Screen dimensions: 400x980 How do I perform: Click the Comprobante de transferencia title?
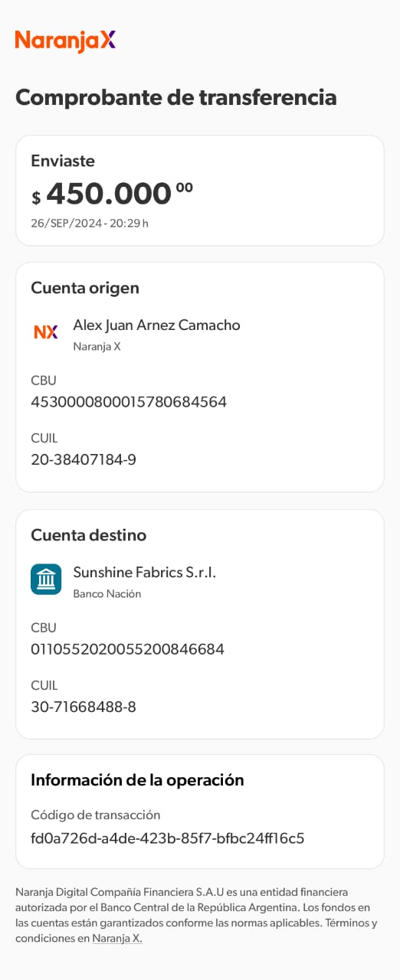coord(176,98)
